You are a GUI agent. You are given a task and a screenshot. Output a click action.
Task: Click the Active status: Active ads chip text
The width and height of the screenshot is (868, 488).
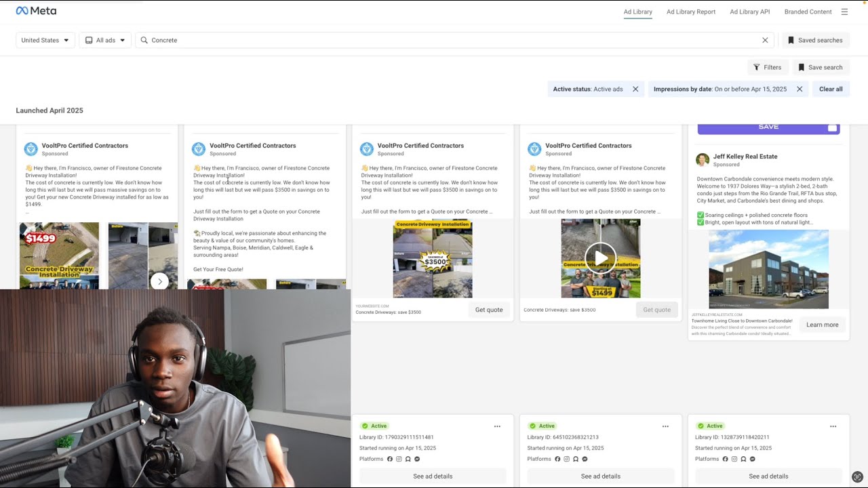(588, 89)
